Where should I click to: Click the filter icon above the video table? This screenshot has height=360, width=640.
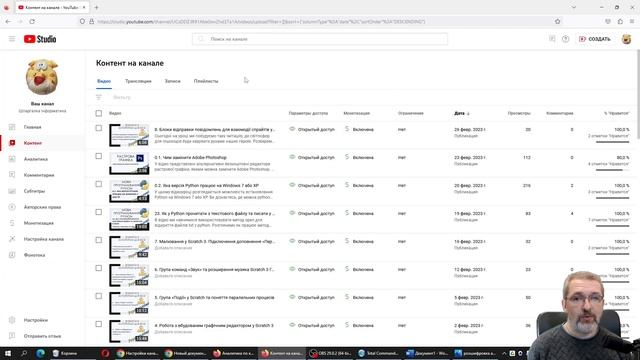point(99,97)
